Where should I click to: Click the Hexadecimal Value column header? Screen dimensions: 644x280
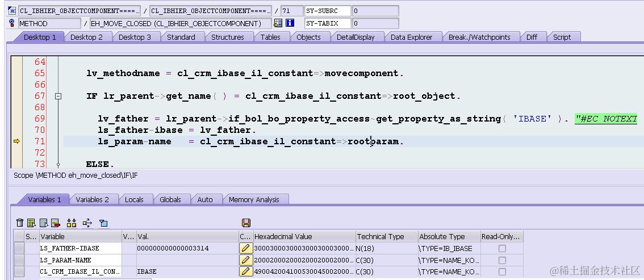(x=304, y=236)
